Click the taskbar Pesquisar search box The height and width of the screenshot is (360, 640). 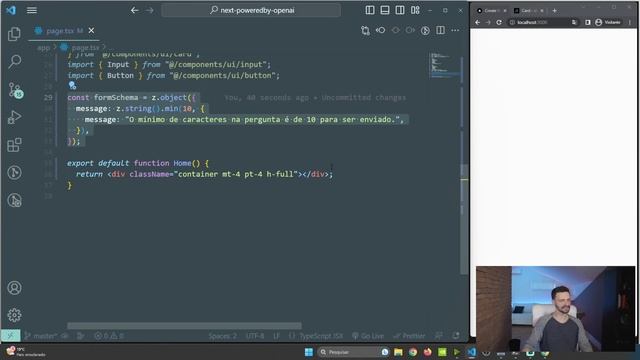(x=353, y=352)
